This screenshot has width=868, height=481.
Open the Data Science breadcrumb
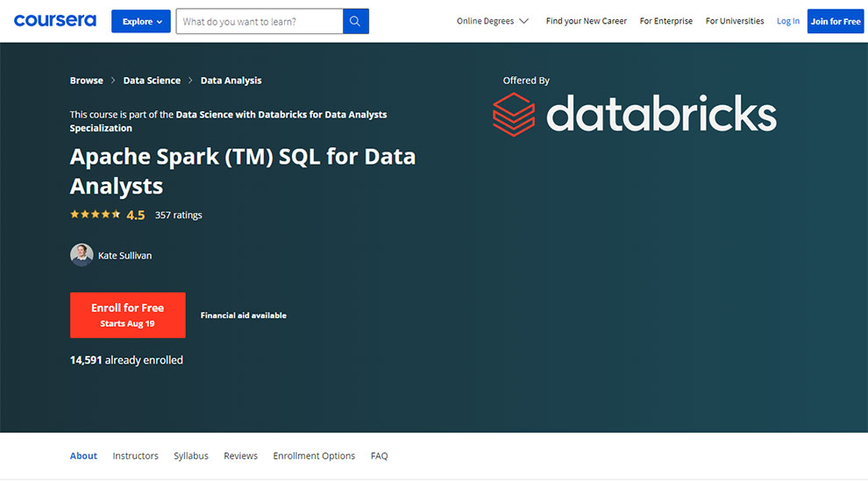(152, 81)
